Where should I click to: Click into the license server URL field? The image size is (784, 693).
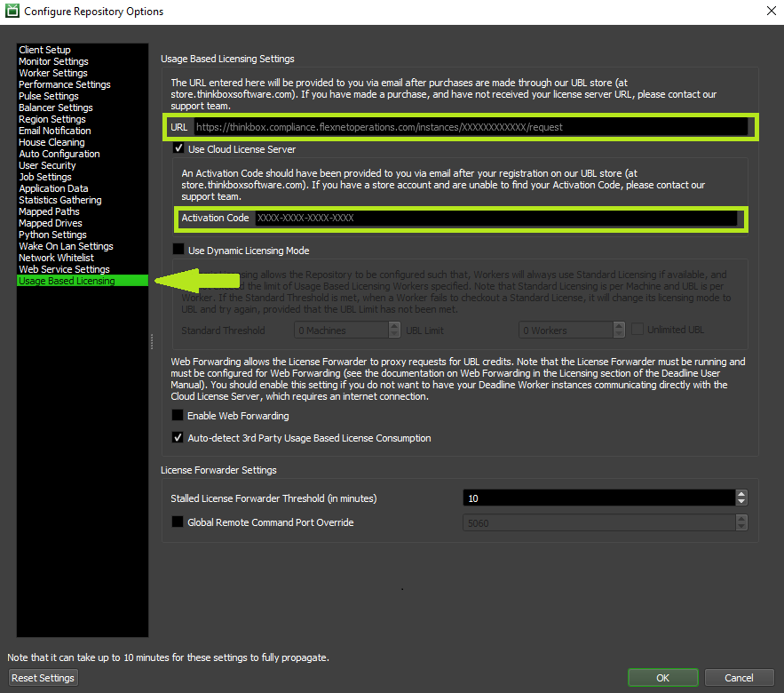pos(471,126)
